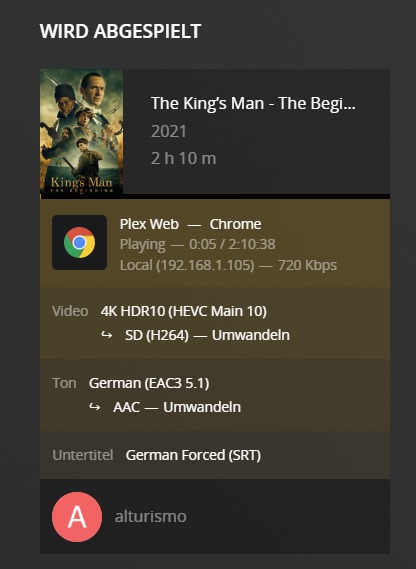Click the playback progress bar under the poster
416x569 pixels.
click(x=215, y=197)
